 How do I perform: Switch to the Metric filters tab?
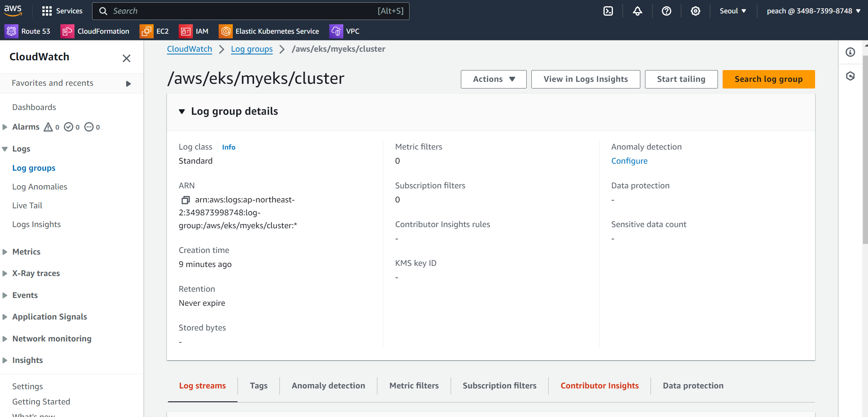coord(414,386)
